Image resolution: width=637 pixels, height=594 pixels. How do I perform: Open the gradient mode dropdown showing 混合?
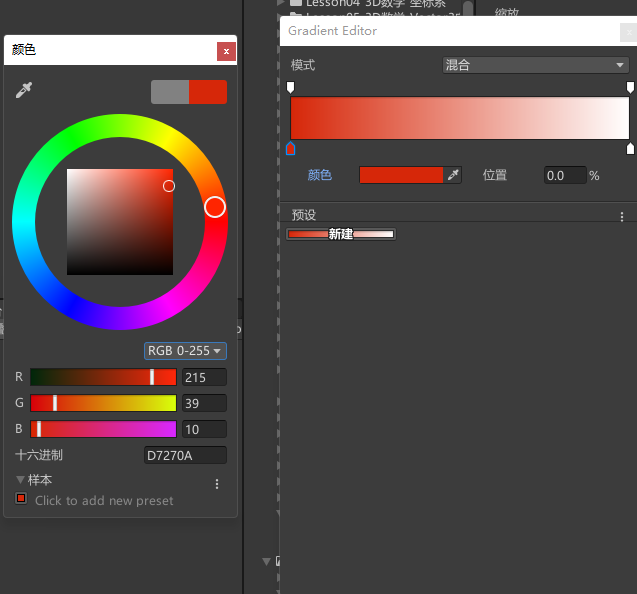pyautogui.click(x=535, y=65)
